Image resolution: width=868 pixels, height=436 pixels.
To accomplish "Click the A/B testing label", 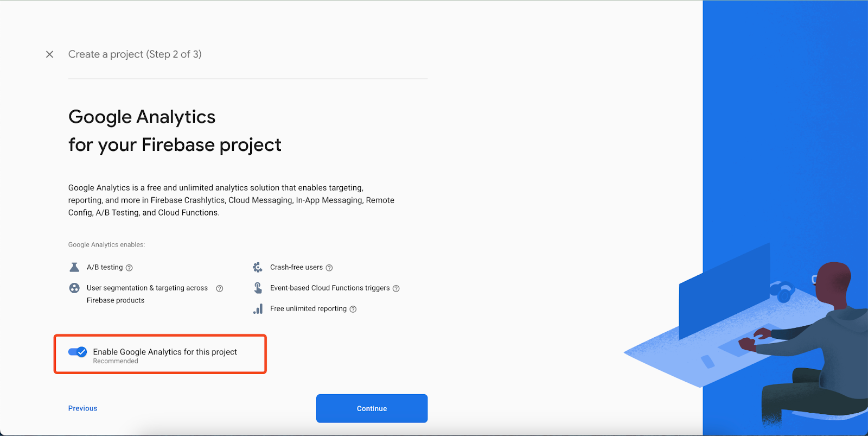I will pos(105,267).
